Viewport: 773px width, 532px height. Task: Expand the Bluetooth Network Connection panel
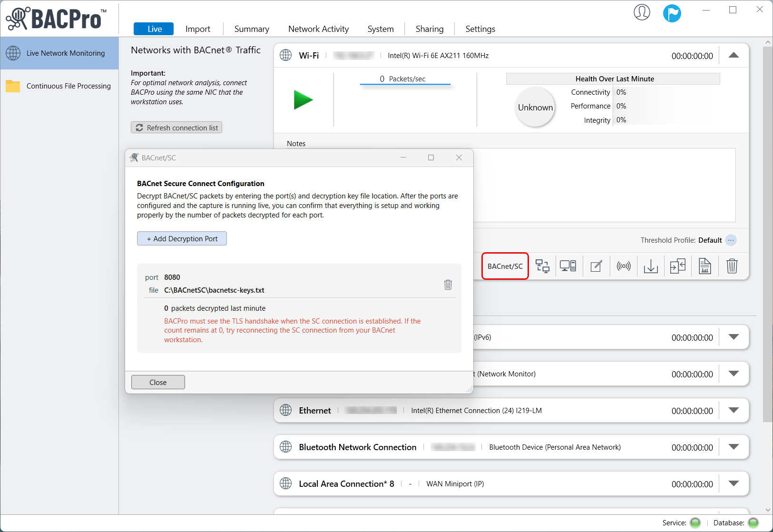734,447
